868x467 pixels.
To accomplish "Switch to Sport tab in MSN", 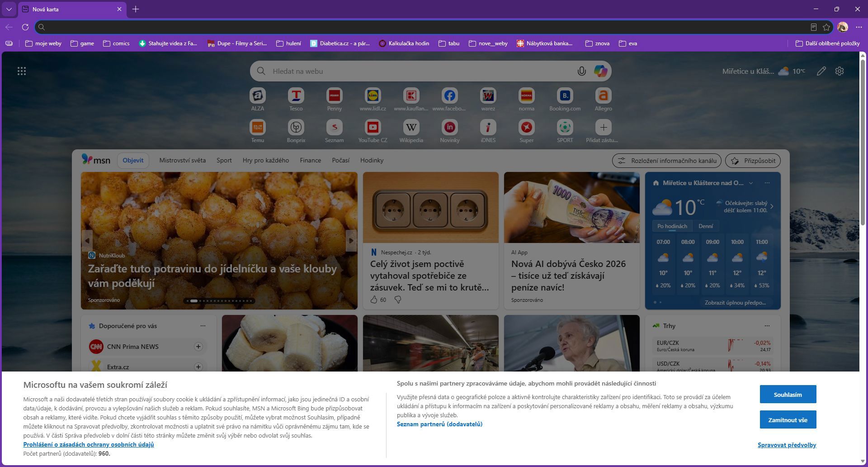I will point(224,160).
